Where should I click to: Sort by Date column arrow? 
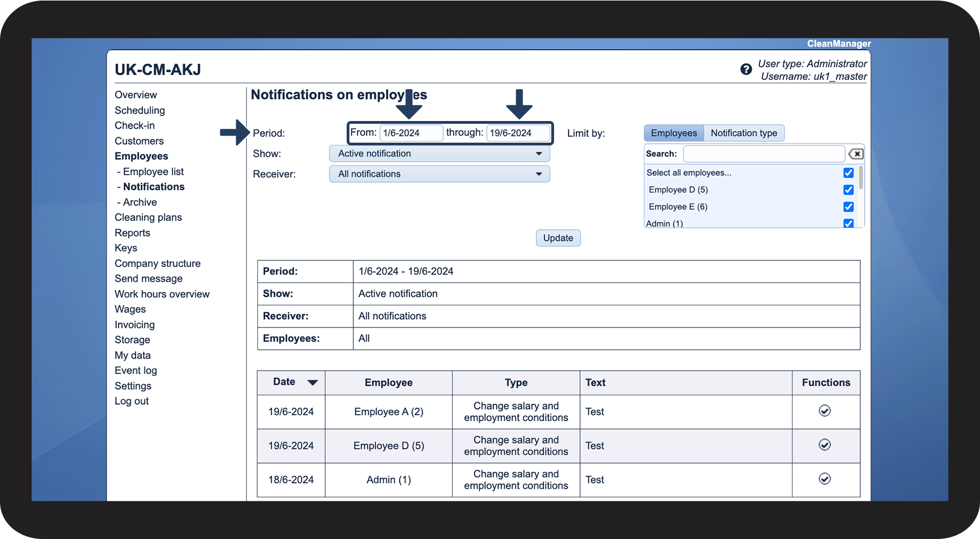coord(312,382)
